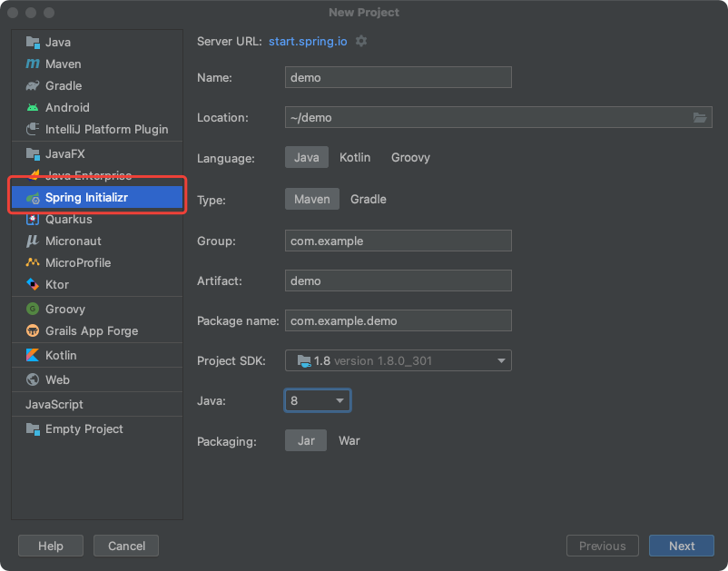
Task: Click the IntelliJ Platform Plugin icon
Action: tap(33, 129)
